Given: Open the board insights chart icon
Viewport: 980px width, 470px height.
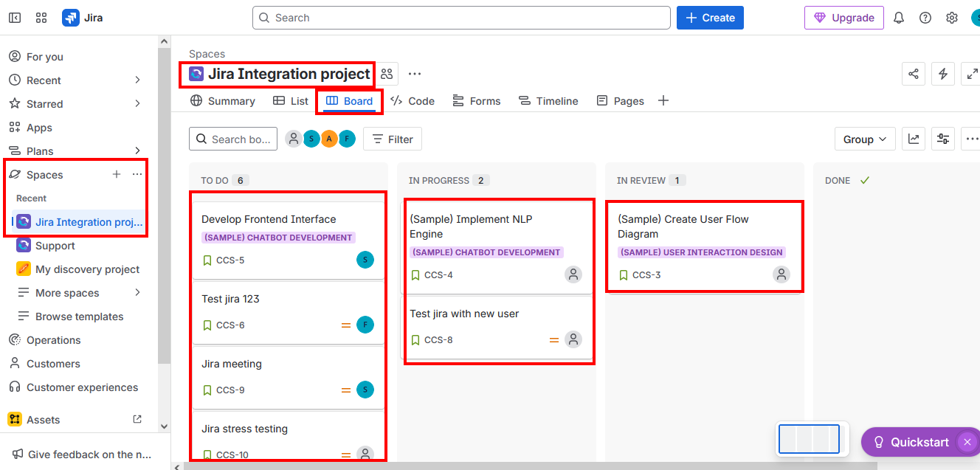Looking at the screenshot, I should [x=914, y=139].
